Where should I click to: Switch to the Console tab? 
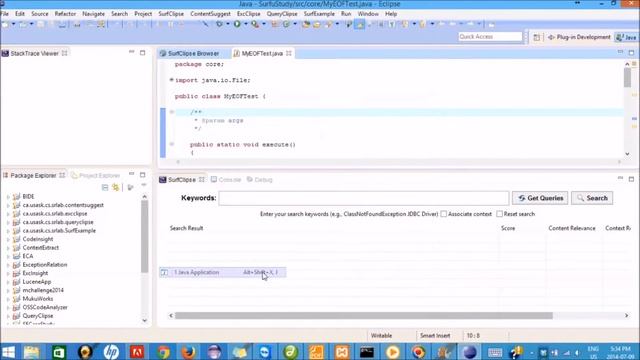click(226, 180)
